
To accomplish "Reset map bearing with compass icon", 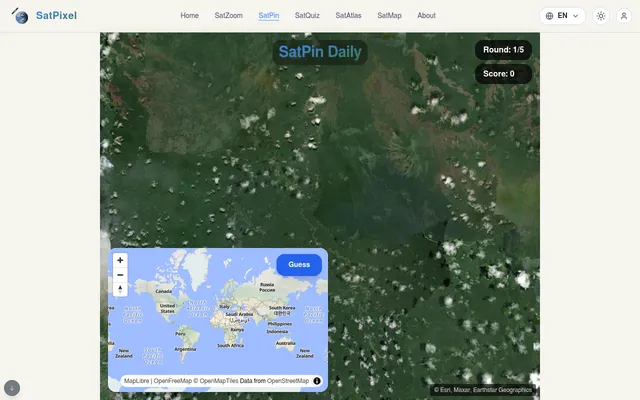I will coord(120,289).
